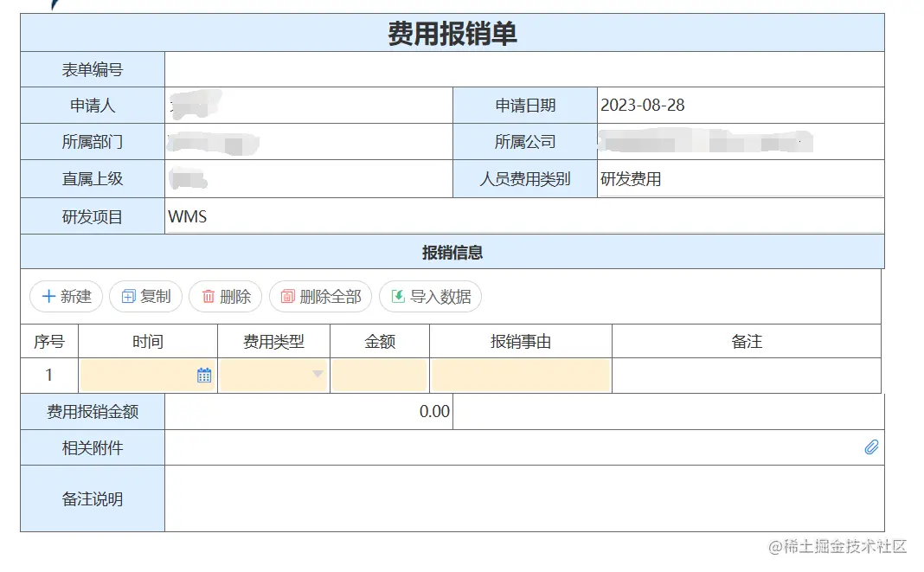This screenshot has width=924, height=572.
Task: Click the 金额 column header
Action: [380, 342]
